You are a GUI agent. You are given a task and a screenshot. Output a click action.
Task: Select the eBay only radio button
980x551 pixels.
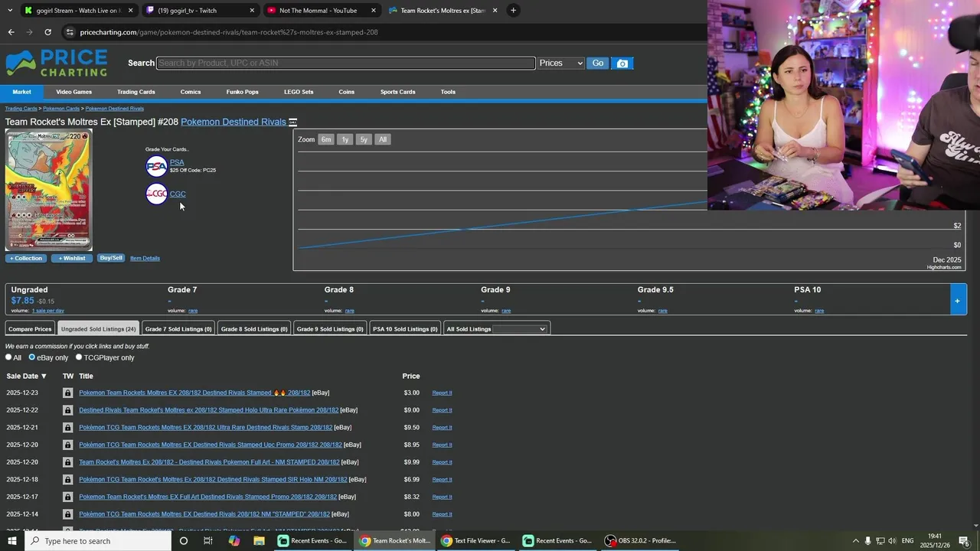(x=32, y=357)
